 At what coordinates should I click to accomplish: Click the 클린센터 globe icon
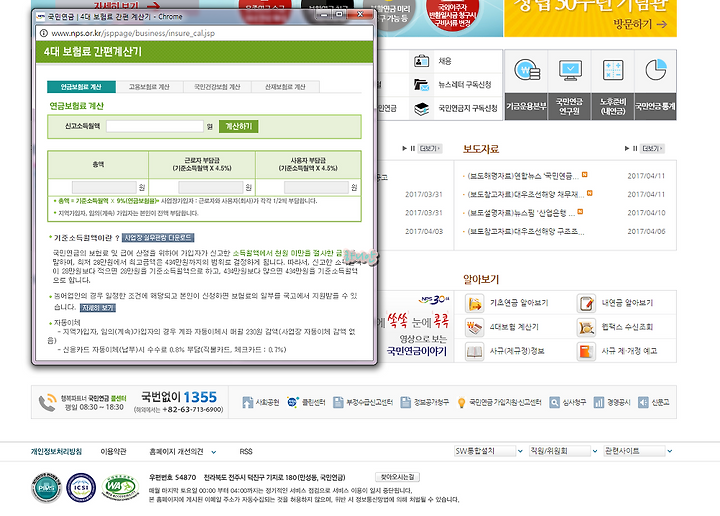[292, 403]
